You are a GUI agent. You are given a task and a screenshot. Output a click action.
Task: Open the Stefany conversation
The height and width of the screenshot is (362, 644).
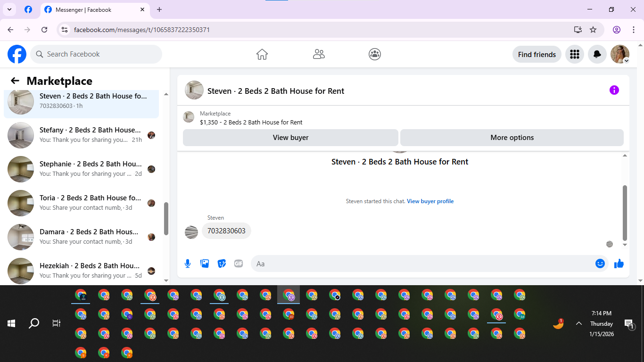(x=81, y=135)
